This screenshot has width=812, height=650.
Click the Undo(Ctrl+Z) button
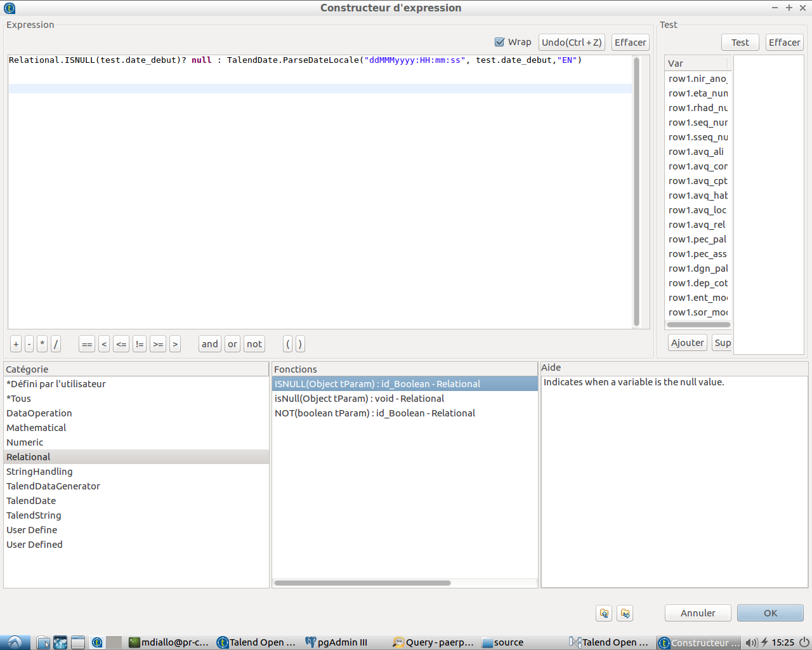coord(572,43)
